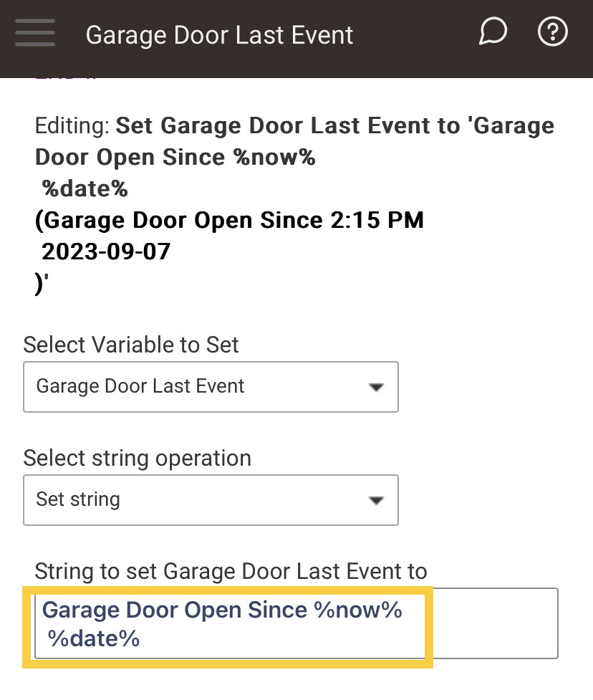Click the %date% line inside the string field

click(94, 638)
